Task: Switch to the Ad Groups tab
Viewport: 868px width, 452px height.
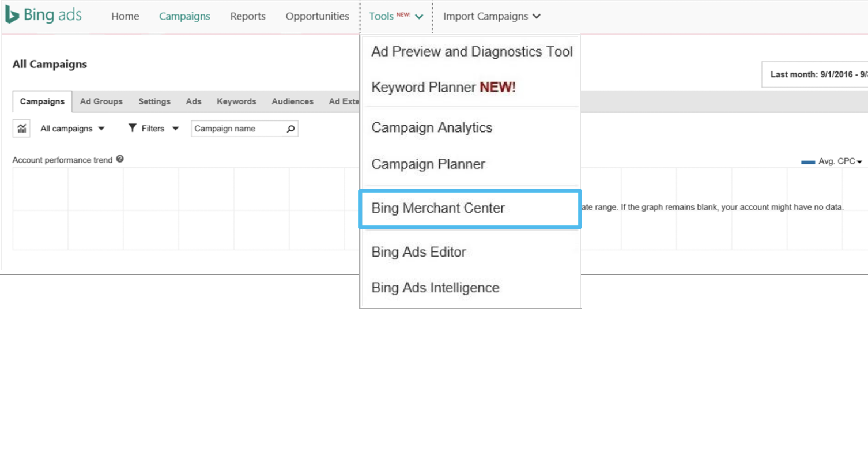Action: (101, 101)
